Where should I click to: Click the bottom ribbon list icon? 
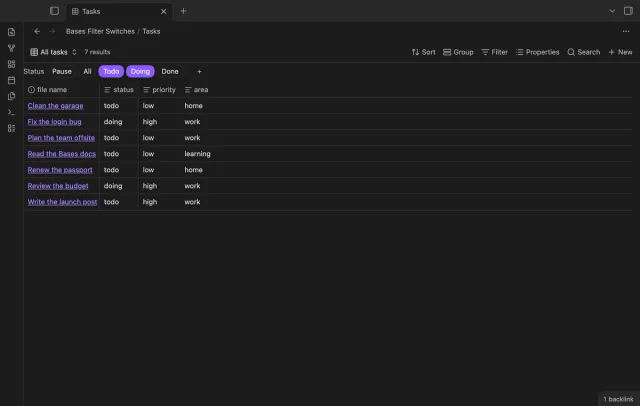click(x=11, y=128)
